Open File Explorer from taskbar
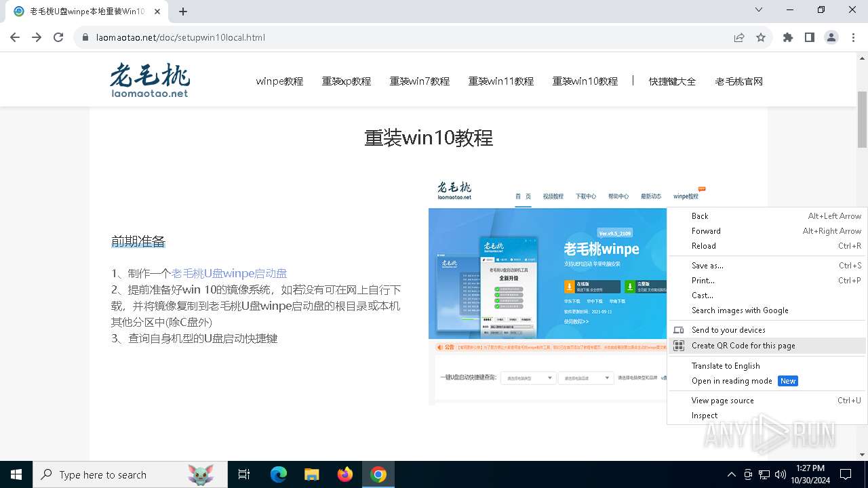This screenshot has width=868, height=488. (311, 474)
